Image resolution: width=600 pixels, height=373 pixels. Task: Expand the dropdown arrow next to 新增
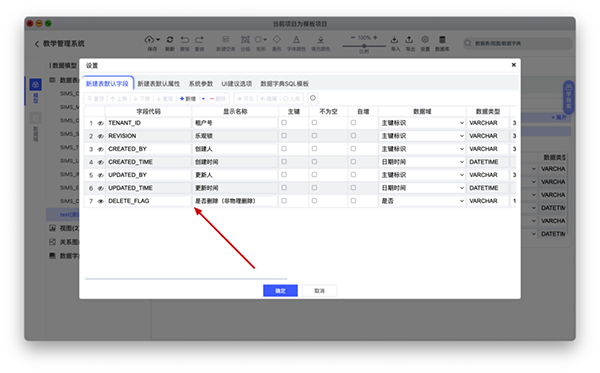[203, 99]
